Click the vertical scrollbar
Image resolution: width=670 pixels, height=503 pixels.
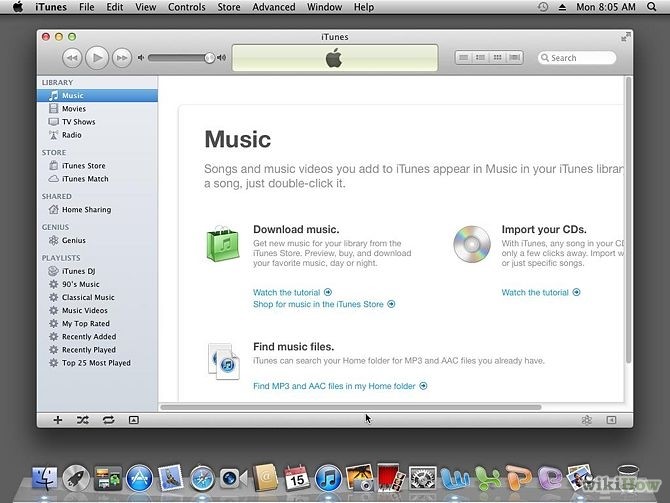point(628,221)
